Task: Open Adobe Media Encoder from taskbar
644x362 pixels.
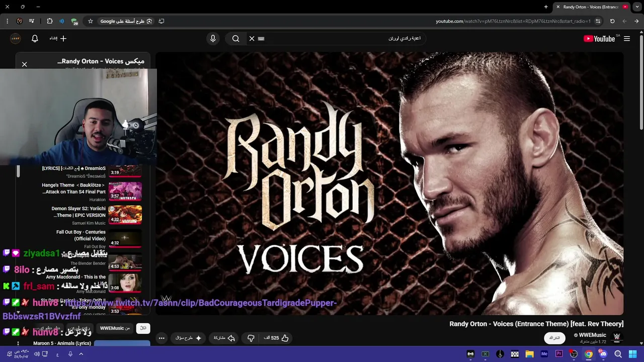Action: [544, 354]
